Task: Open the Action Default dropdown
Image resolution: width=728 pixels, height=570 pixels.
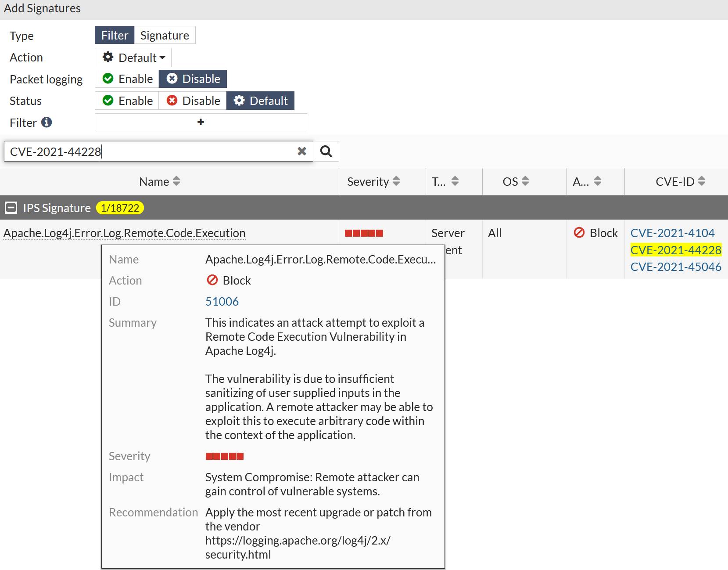Action: pos(133,58)
